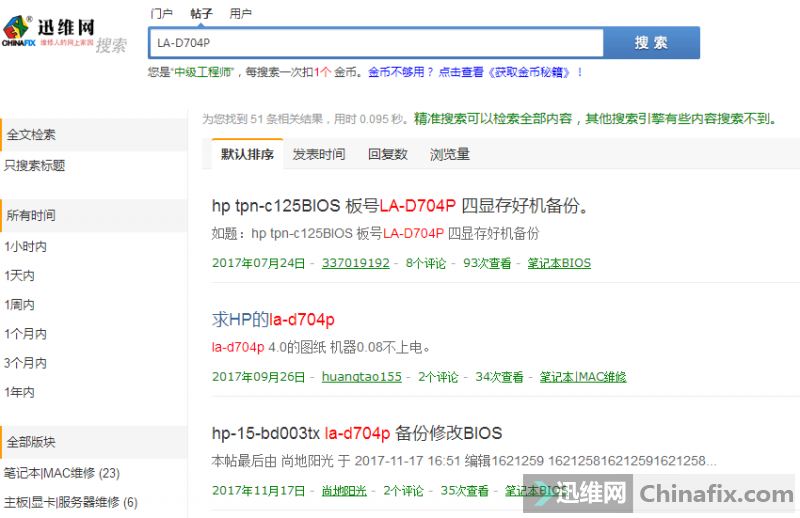Filter by 主板|显卡|服务器维修 (6) board

point(71,502)
